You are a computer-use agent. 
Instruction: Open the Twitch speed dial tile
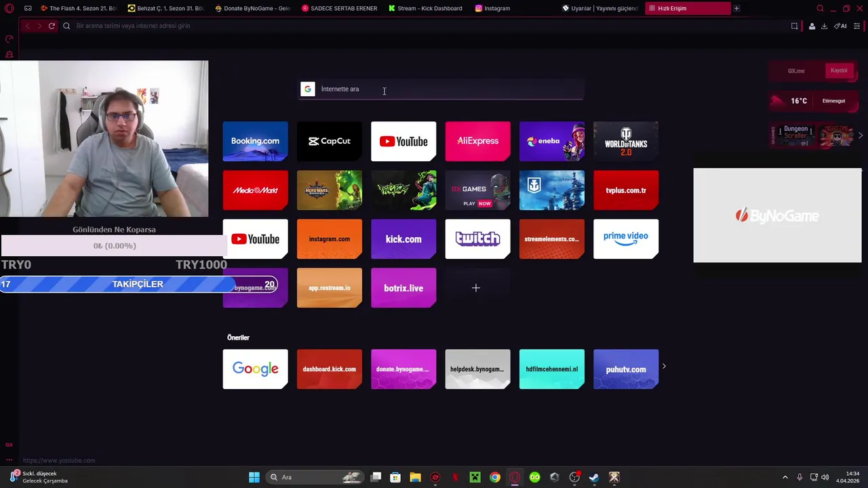[x=477, y=239]
